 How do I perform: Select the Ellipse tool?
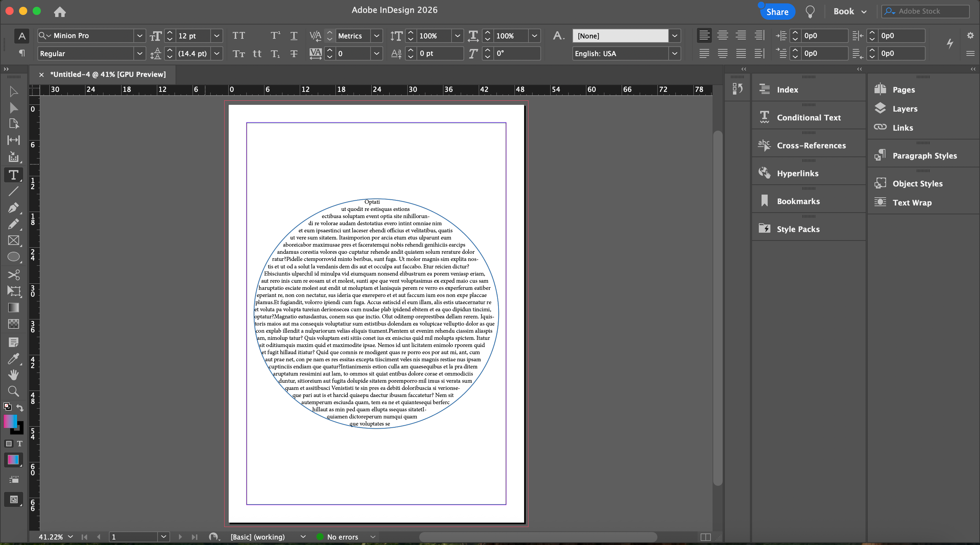(14, 257)
